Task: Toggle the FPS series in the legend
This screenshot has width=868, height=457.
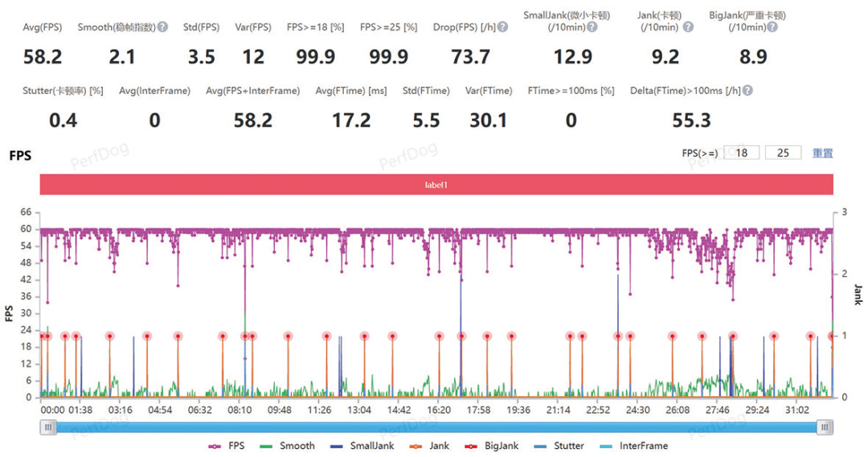Action: pyautogui.click(x=227, y=446)
